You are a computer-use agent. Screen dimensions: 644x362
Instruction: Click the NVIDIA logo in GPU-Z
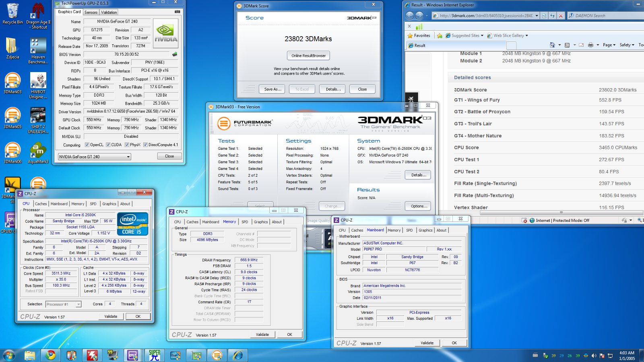[x=166, y=33]
